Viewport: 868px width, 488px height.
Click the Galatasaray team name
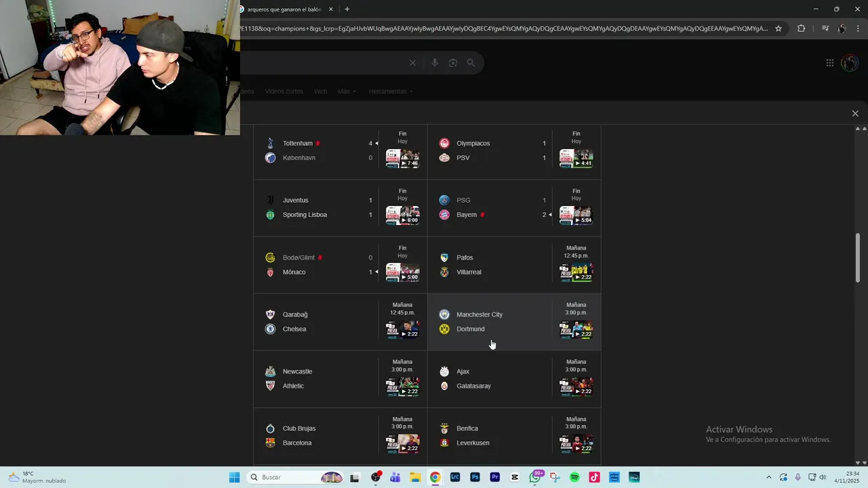click(x=473, y=386)
